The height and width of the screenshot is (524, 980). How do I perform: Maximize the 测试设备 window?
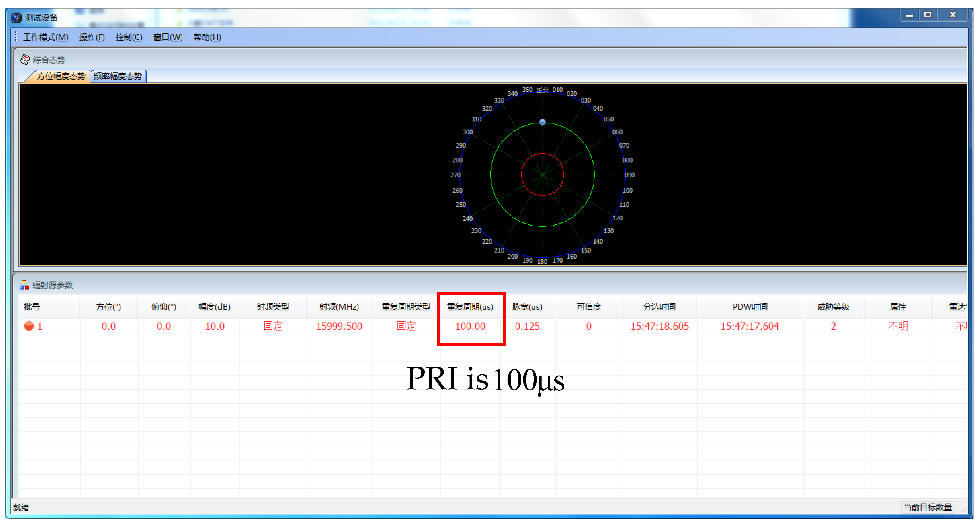click(x=928, y=15)
